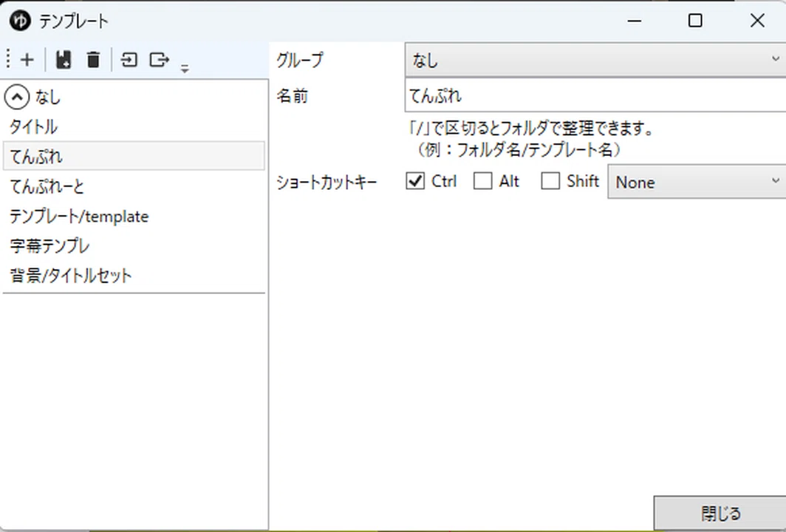Click the 閉じる button
The image size is (786, 532).
(x=720, y=513)
